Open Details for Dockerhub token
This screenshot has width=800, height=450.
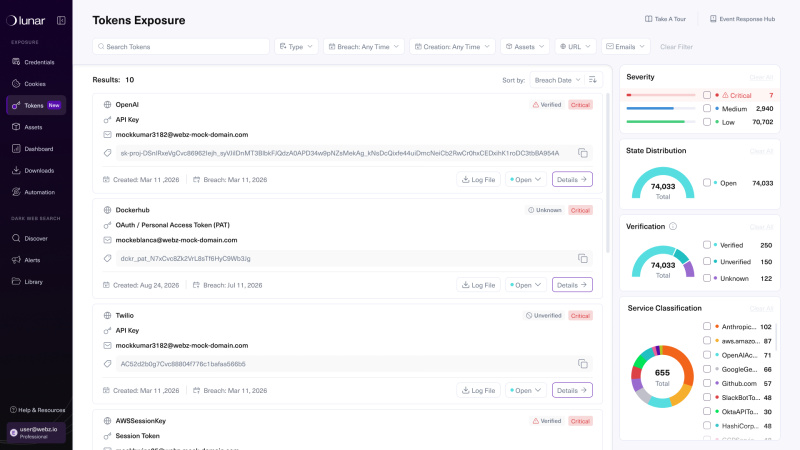coord(572,285)
